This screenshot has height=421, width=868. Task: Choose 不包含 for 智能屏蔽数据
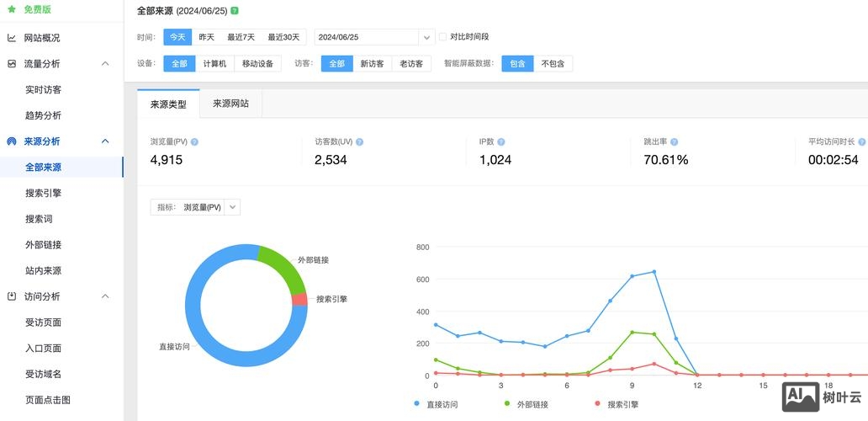553,64
